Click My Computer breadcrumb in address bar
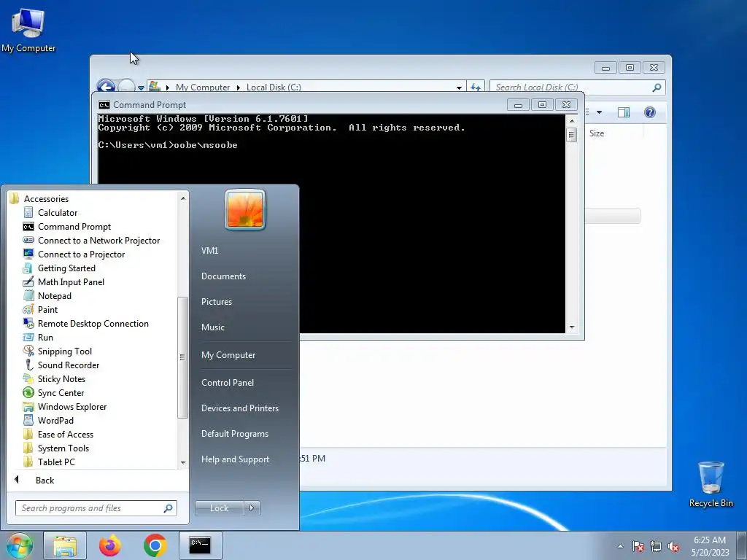Image resolution: width=747 pixels, height=560 pixels. coord(203,87)
